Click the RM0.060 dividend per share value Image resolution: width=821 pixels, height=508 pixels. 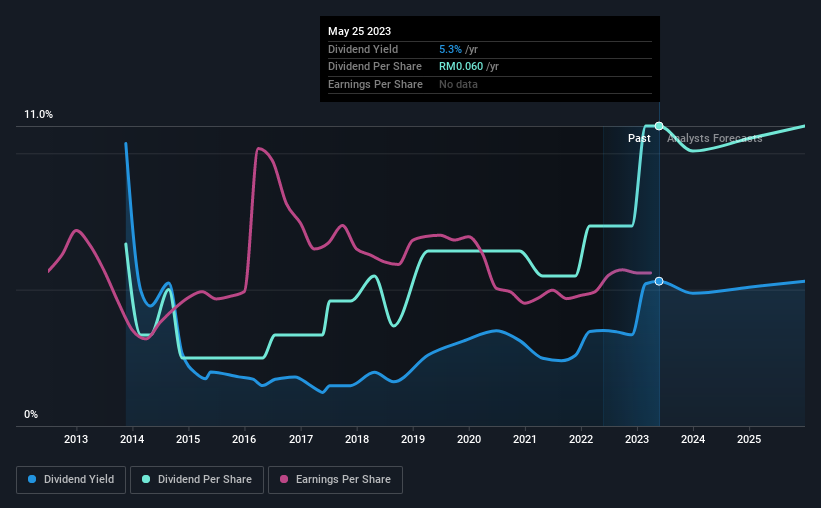click(x=461, y=67)
